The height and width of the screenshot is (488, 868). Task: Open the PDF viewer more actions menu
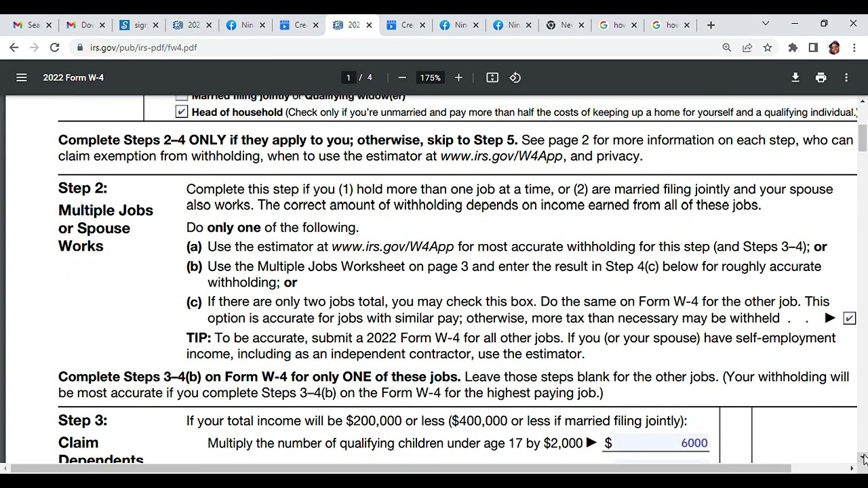[x=846, y=78]
